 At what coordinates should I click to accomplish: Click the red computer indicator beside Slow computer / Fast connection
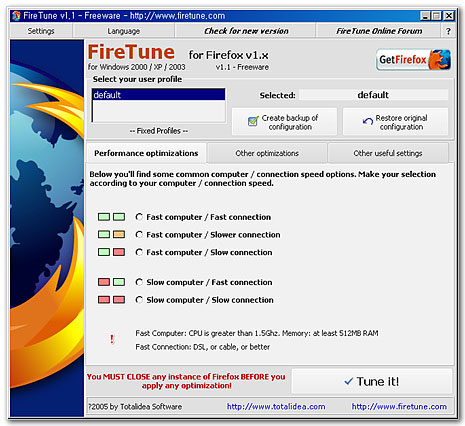[104, 282]
